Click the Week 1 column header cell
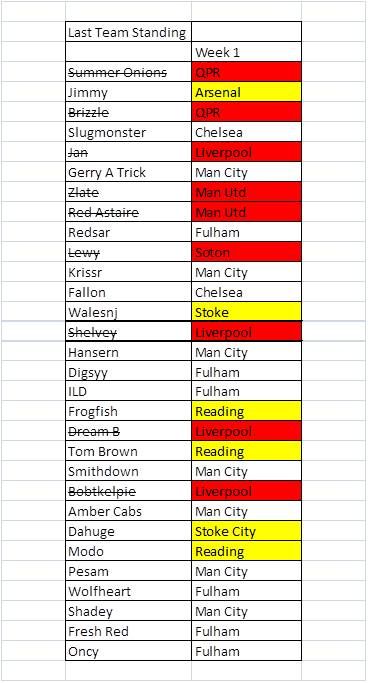Image resolution: width=368 pixels, height=683 pixels. (x=246, y=52)
